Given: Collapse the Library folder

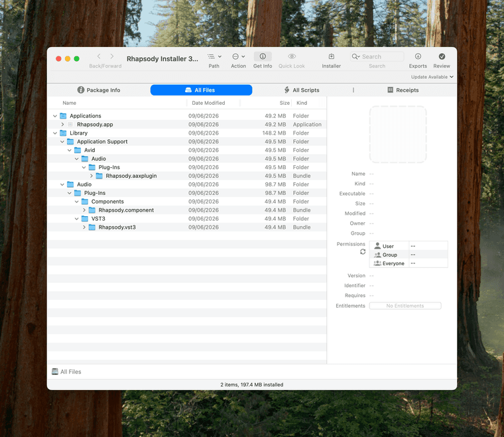Looking at the screenshot, I should pos(55,133).
